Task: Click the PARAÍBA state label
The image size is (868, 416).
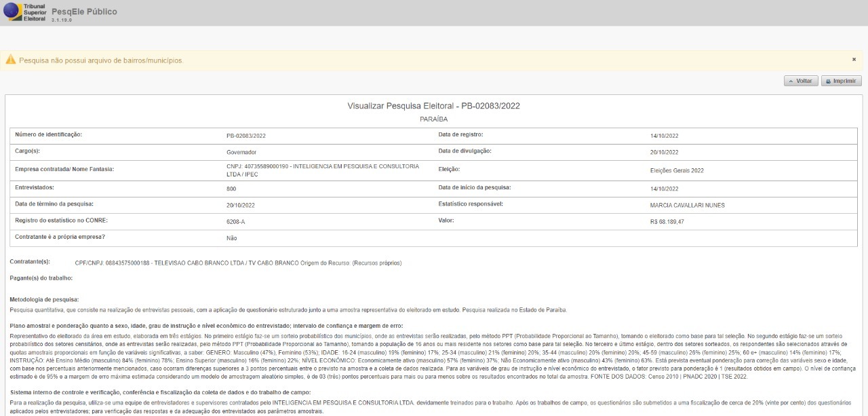Action: [x=434, y=119]
